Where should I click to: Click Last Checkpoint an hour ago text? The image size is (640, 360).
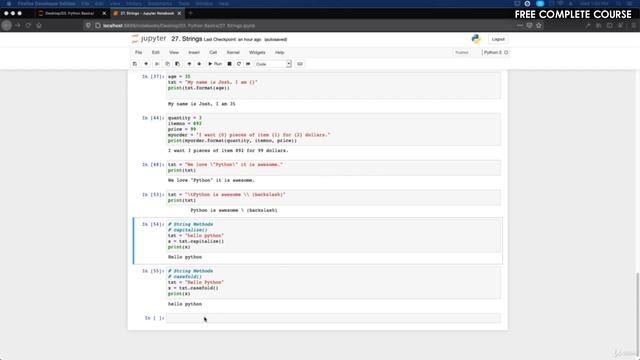pyautogui.click(x=232, y=40)
